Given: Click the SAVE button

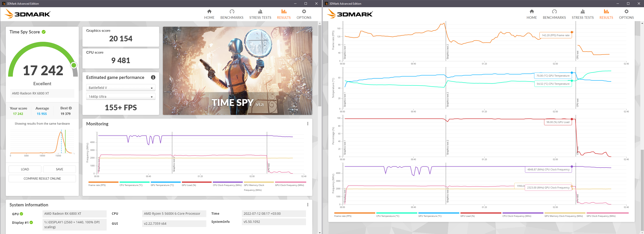Looking at the screenshot, I should click(x=59, y=169).
